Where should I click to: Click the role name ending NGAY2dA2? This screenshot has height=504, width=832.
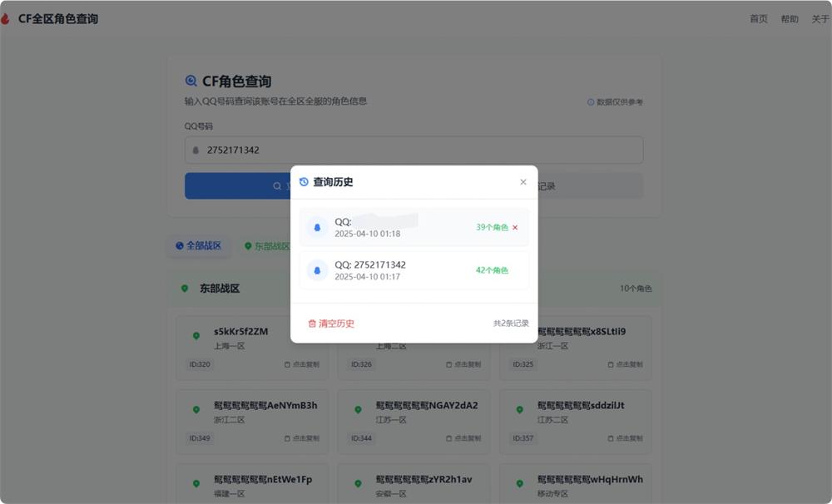pos(427,405)
